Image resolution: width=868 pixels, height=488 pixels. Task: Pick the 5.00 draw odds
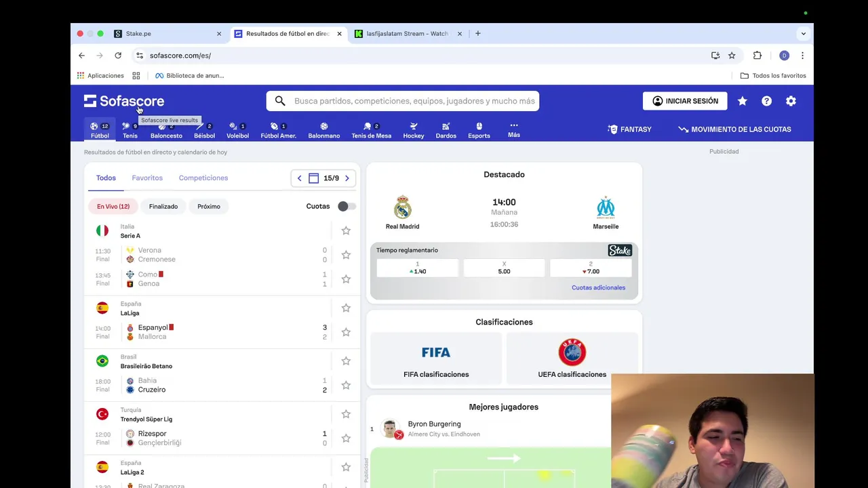(x=504, y=268)
